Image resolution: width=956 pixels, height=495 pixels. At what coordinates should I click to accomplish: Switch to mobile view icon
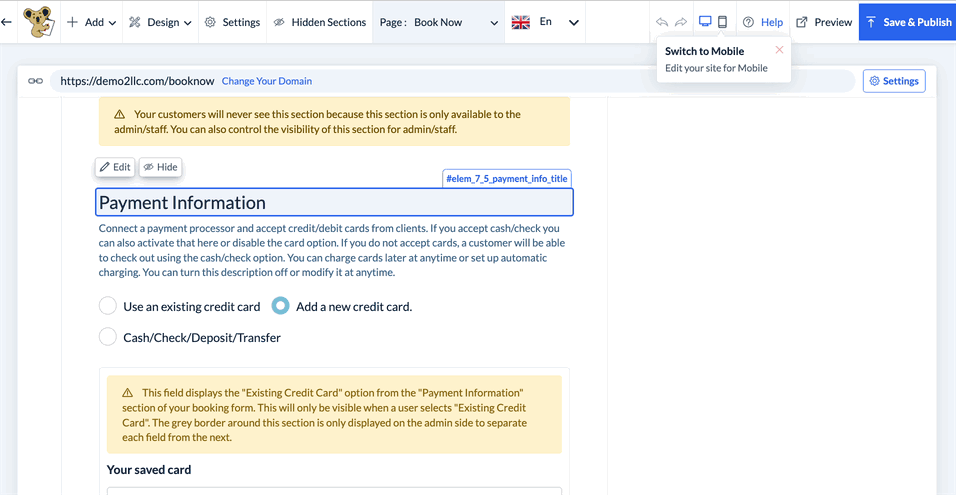(x=722, y=22)
